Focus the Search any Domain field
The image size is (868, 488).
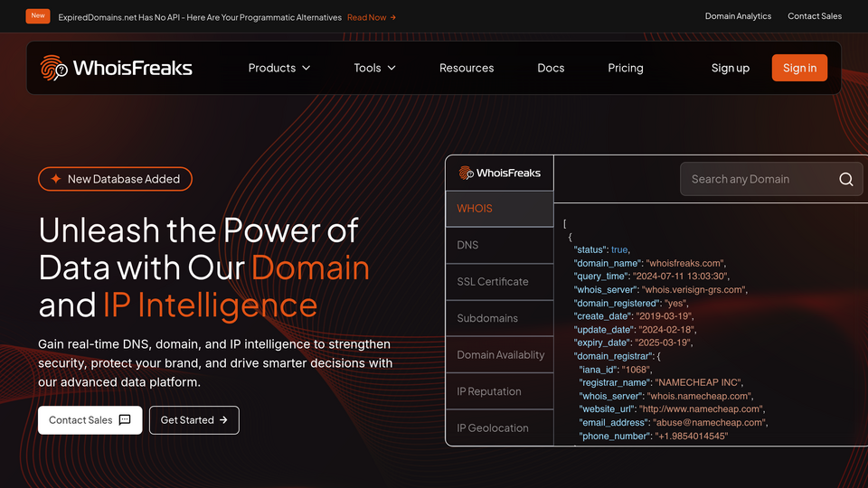point(771,179)
